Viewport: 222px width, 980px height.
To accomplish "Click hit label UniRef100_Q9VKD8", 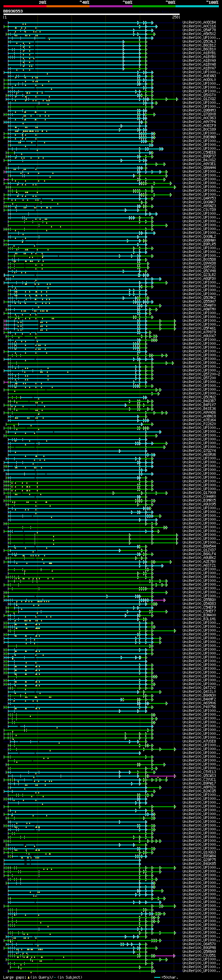I will coord(199,264).
